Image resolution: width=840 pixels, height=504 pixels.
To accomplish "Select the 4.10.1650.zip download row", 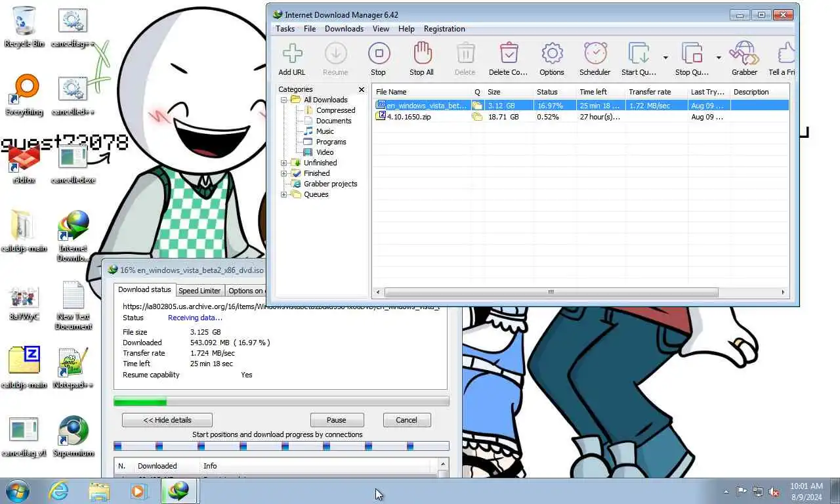I will point(581,117).
